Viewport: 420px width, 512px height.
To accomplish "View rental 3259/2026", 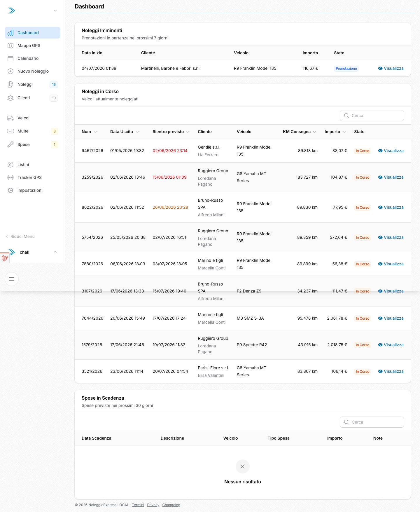I will [391, 177].
